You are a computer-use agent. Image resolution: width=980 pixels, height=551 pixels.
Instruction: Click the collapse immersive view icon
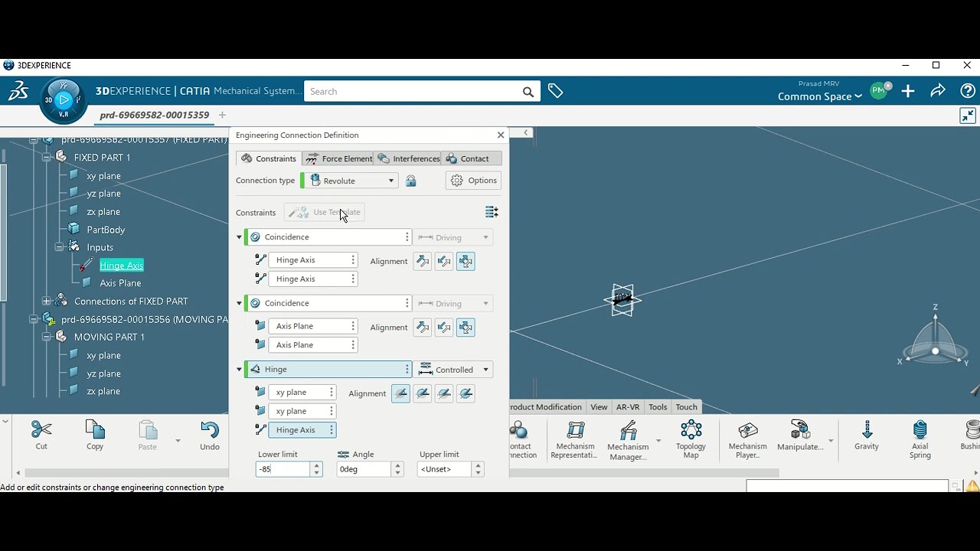click(968, 116)
